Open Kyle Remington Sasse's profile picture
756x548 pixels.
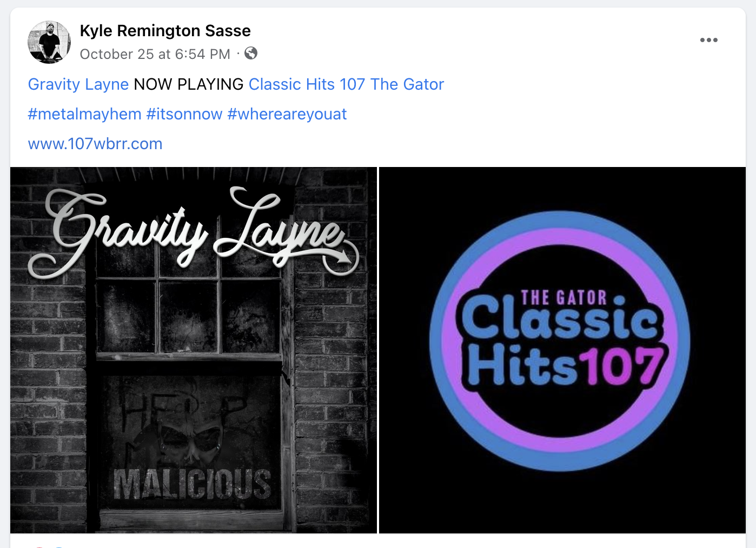pyautogui.click(x=49, y=42)
